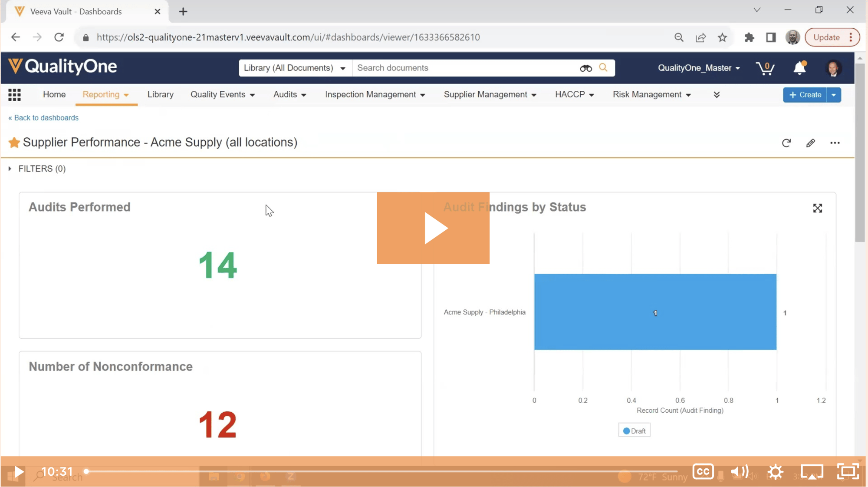Unfavorite the Supplier Performance dashboard star
868x487 pixels.
pyautogui.click(x=14, y=142)
